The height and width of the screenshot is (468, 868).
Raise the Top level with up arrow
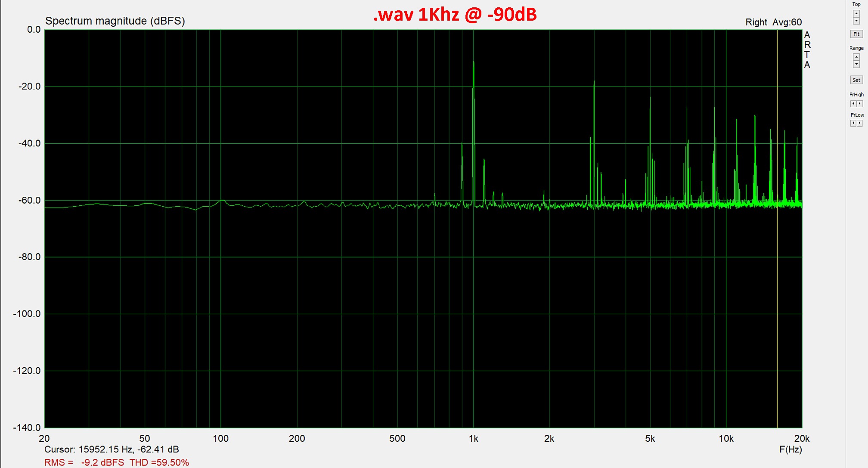point(856,14)
